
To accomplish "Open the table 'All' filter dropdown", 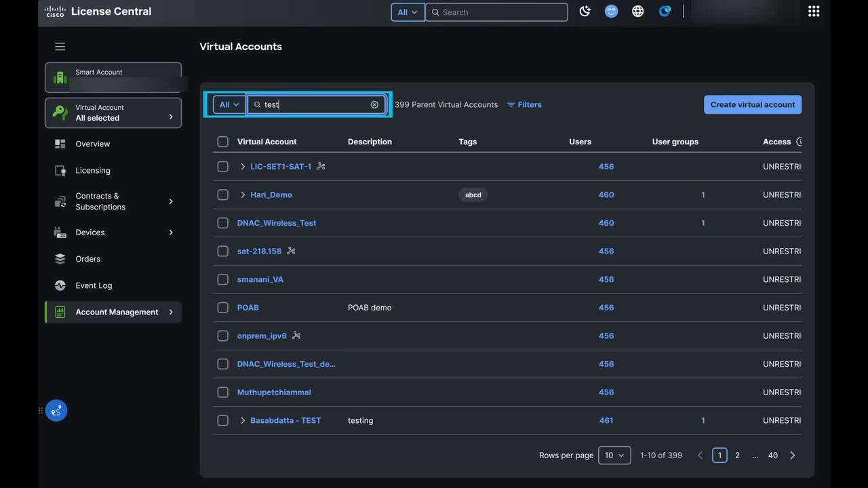I will (x=229, y=104).
